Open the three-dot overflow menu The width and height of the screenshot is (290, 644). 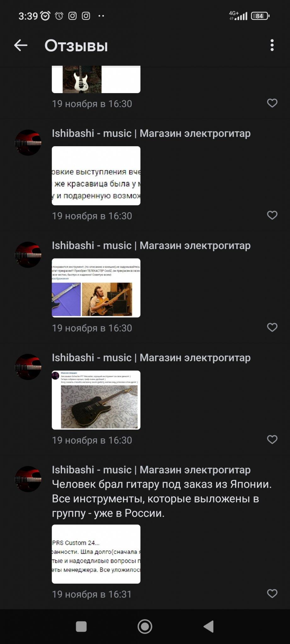pos(272,45)
